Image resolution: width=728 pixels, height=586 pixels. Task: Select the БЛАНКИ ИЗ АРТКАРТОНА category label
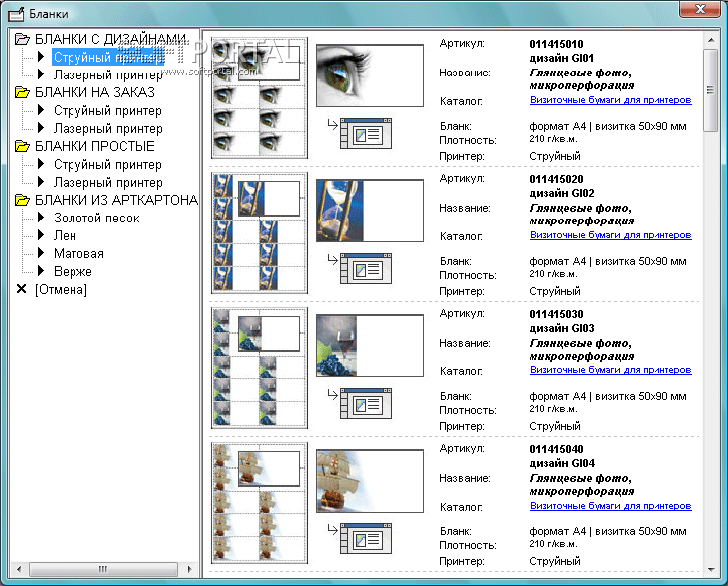coord(116,200)
